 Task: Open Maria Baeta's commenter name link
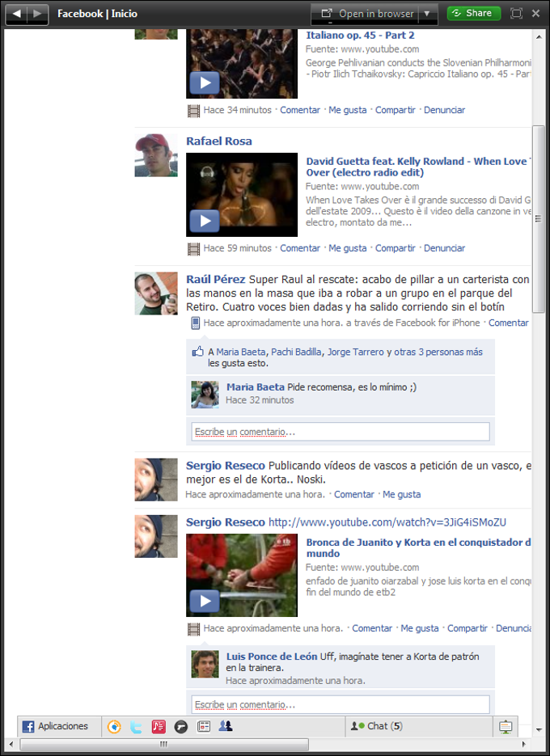256,387
